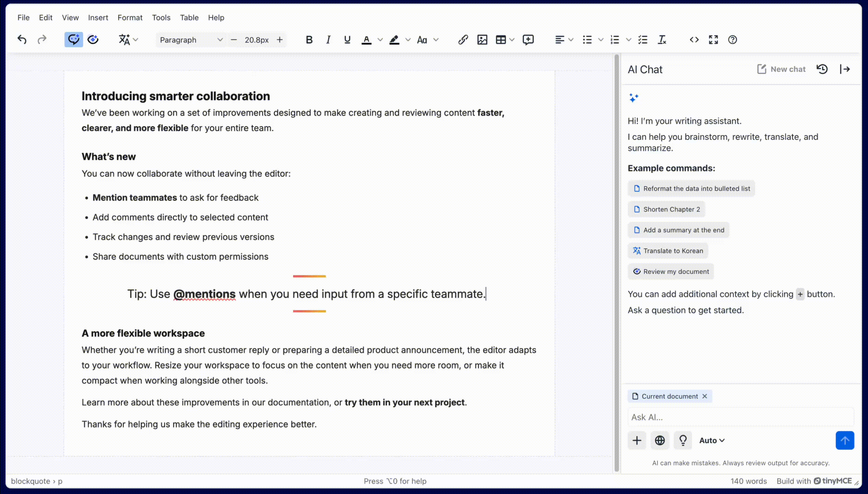Open the AI Review eye icon
Image resolution: width=868 pixels, height=494 pixels.
tap(93, 40)
